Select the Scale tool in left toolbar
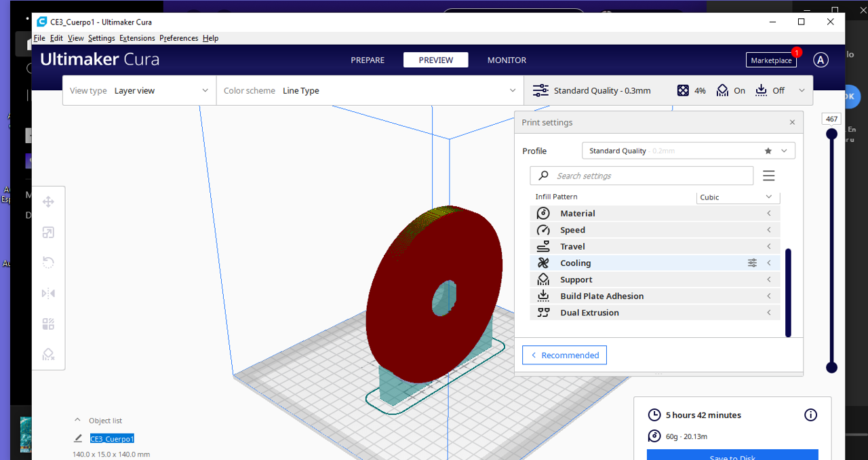The width and height of the screenshot is (868, 460). tap(48, 233)
